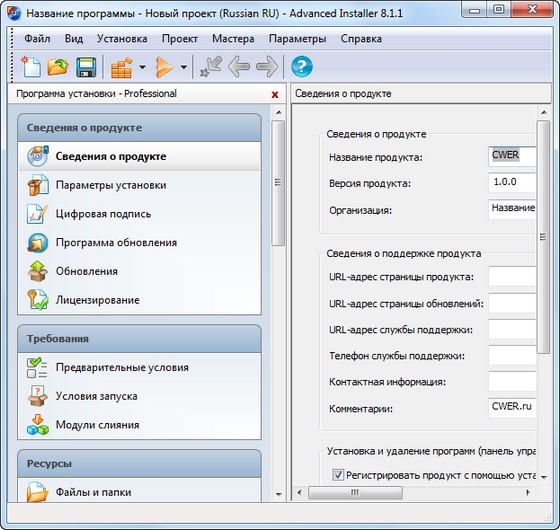Image resolution: width=560 pixels, height=530 pixels.
Task: Click the Сведения о продукте CD icon
Action: 38,156
